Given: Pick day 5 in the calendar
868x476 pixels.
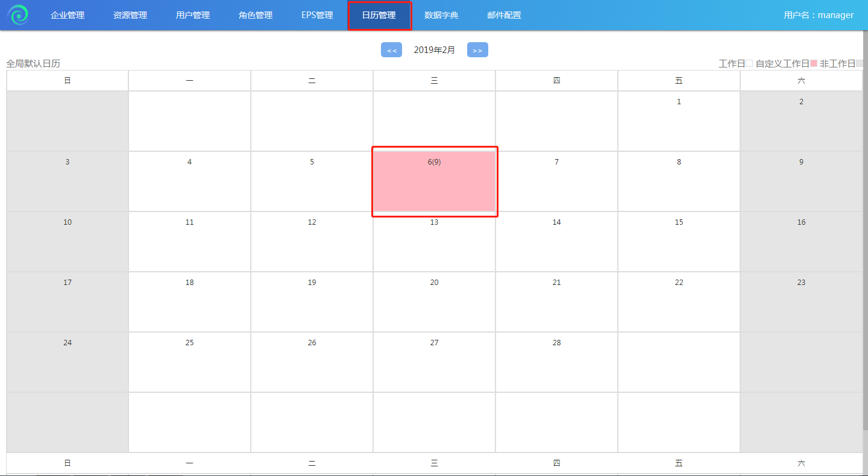Looking at the screenshot, I should [312, 181].
